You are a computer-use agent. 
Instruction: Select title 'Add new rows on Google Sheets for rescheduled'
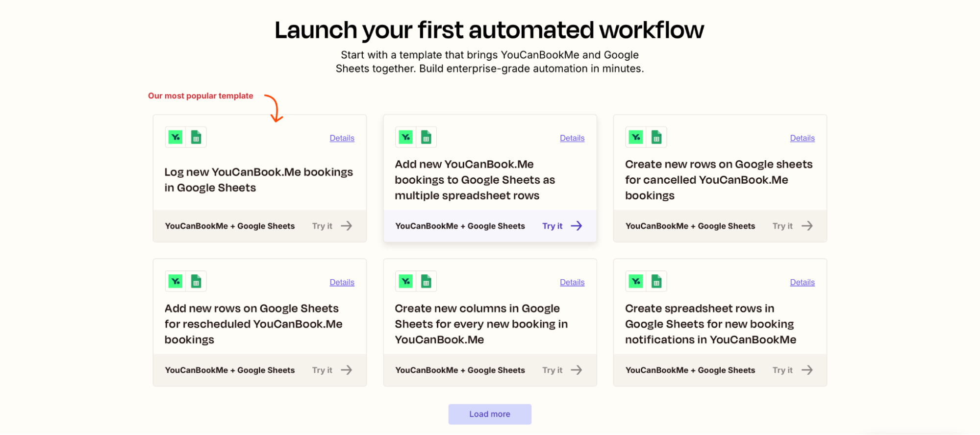[253, 324]
